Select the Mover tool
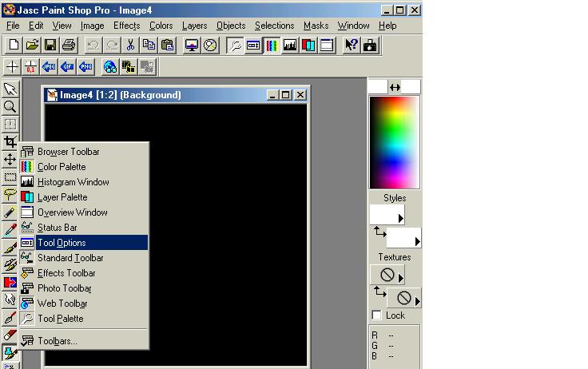Viewport: 588px width, 369px height. coord(10,160)
